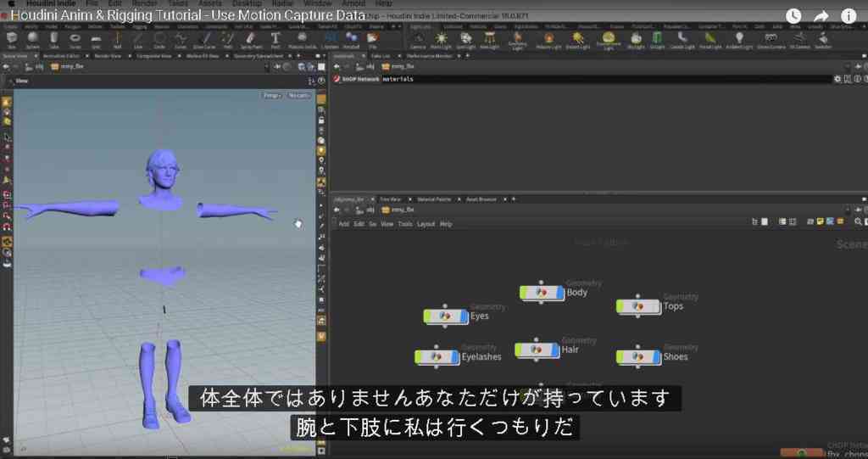The height and width of the screenshot is (459, 868).
Task: Select the Hair geometry node
Action: (537, 350)
